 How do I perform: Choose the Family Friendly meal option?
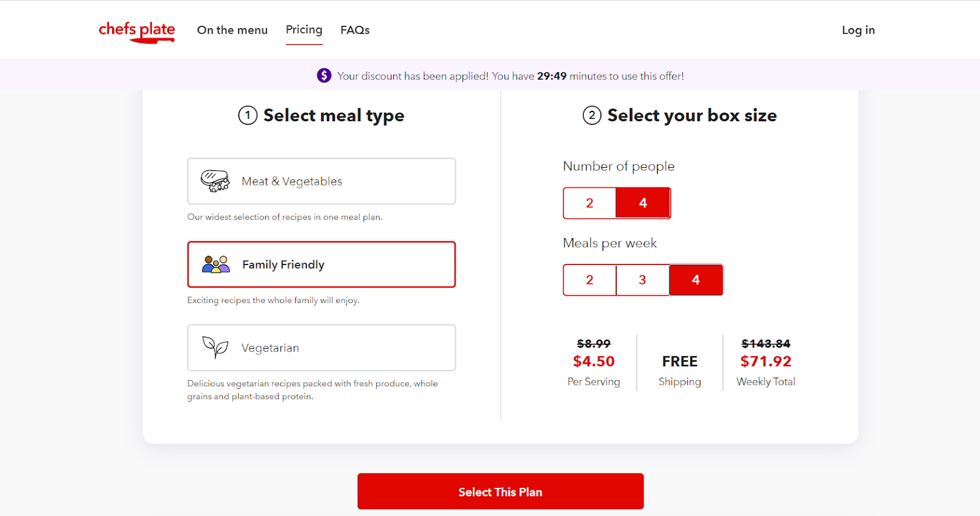321,264
